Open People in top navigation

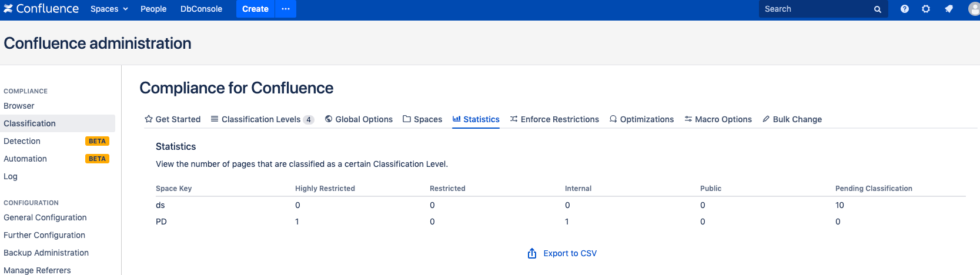tap(153, 9)
